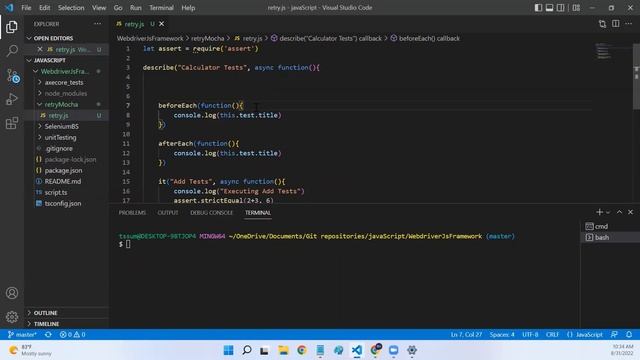The width and height of the screenshot is (640, 360).
Task: Click the master branch in status bar
Action: click(x=22, y=334)
